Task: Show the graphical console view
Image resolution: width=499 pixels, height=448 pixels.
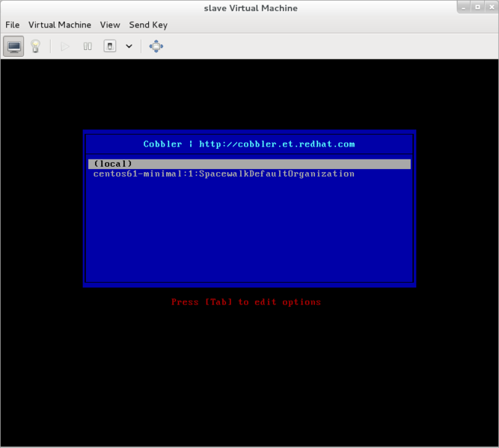Action: tap(13, 46)
